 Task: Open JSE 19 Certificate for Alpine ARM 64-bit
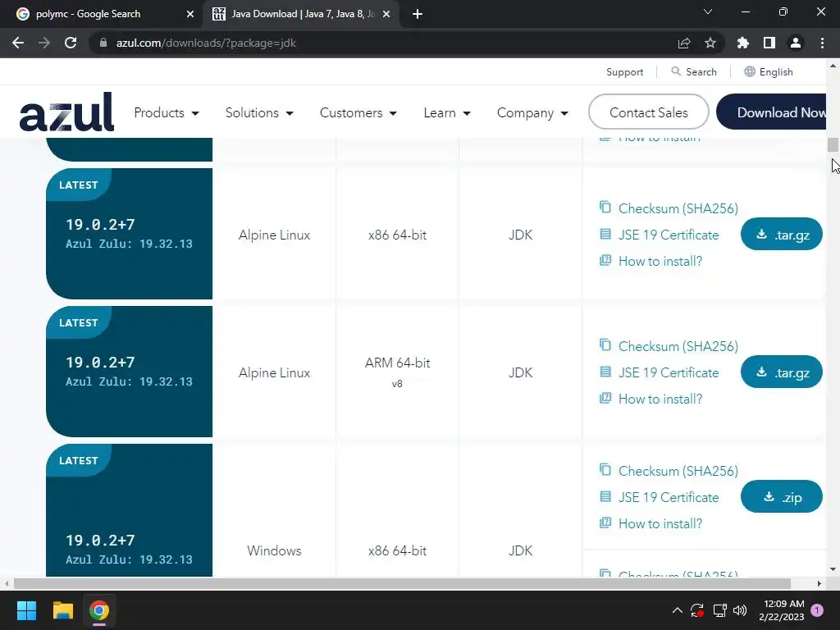[668, 372]
